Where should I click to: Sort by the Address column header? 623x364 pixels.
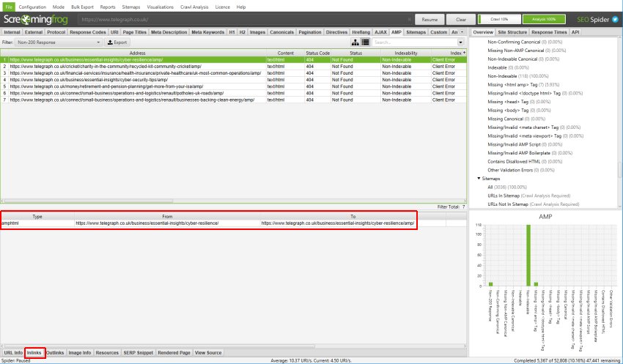[x=138, y=53]
